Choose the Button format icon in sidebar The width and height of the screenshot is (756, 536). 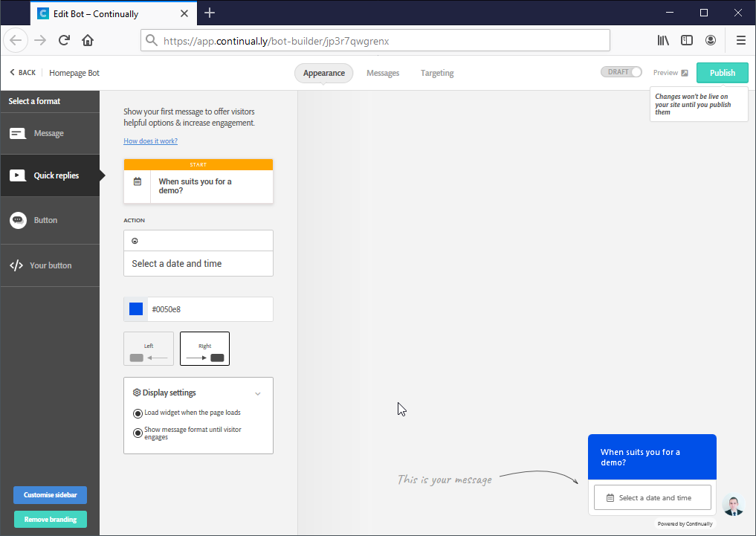(17, 219)
